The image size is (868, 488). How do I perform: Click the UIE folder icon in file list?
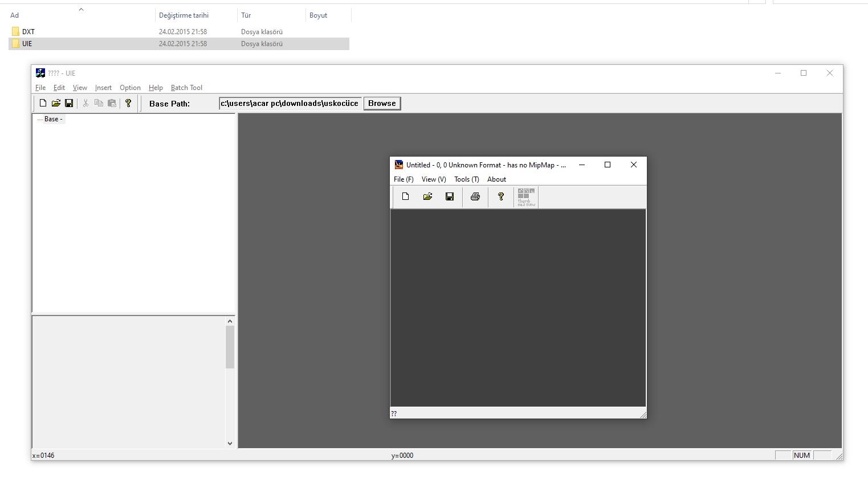pos(15,43)
